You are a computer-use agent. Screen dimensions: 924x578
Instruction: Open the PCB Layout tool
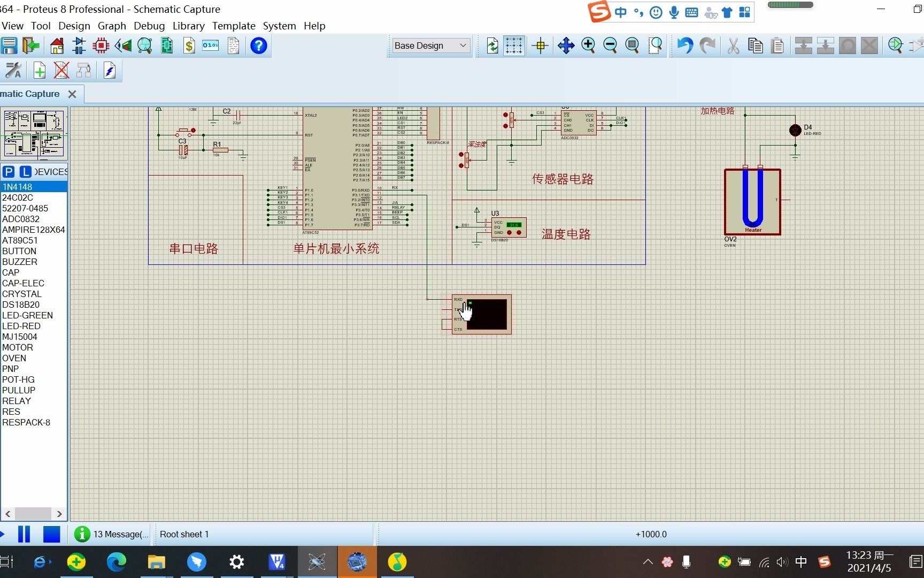coord(101,45)
